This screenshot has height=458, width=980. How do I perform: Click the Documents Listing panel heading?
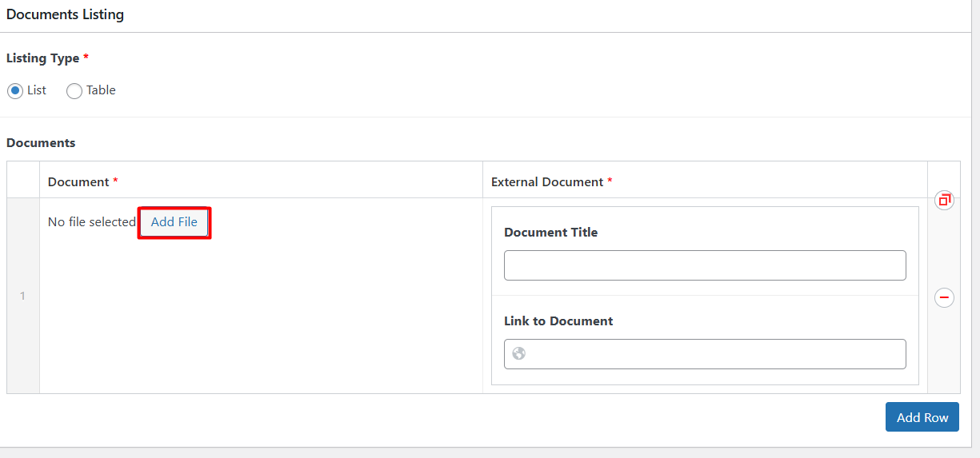(65, 14)
